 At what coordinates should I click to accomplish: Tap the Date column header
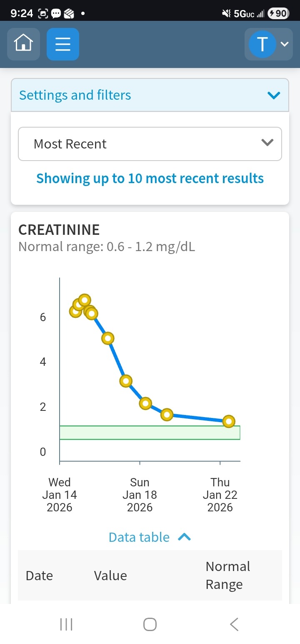39,576
